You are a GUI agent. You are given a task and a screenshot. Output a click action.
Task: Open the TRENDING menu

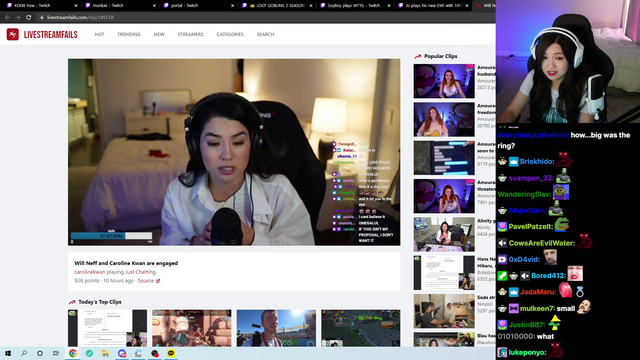pos(129,34)
